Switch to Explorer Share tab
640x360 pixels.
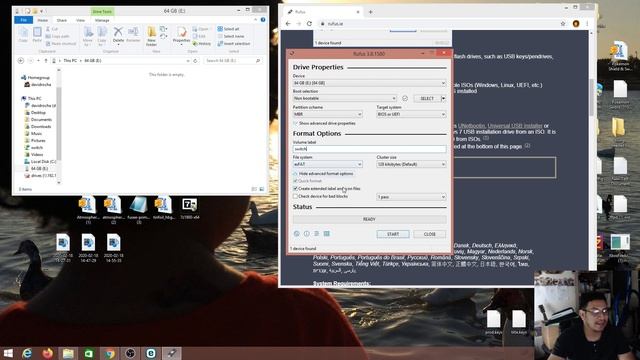[x=62, y=20]
